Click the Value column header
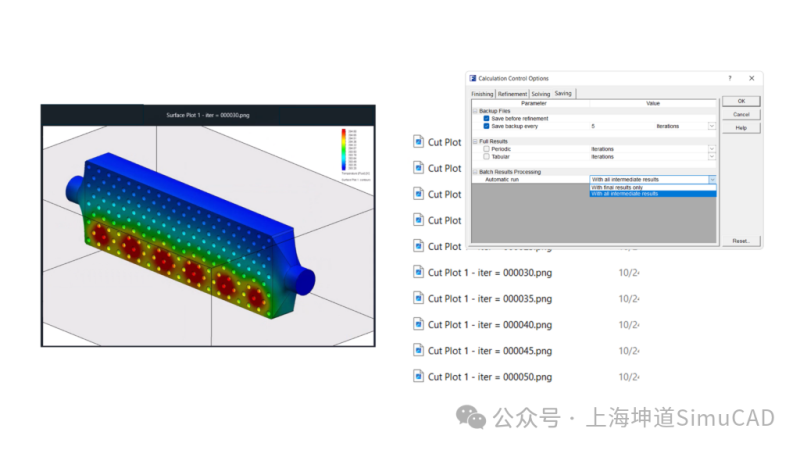The image size is (800, 450). pyautogui.click(x=653, y=103)
